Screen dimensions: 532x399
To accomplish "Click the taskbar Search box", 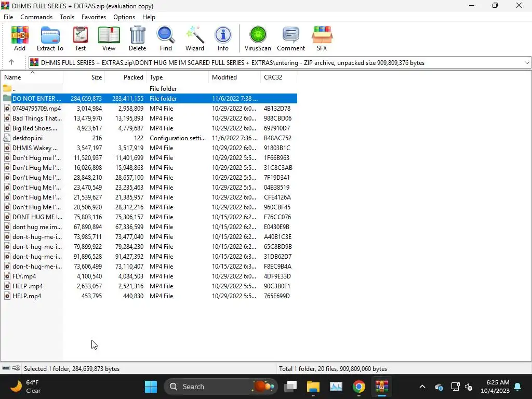I will [221, 387].
